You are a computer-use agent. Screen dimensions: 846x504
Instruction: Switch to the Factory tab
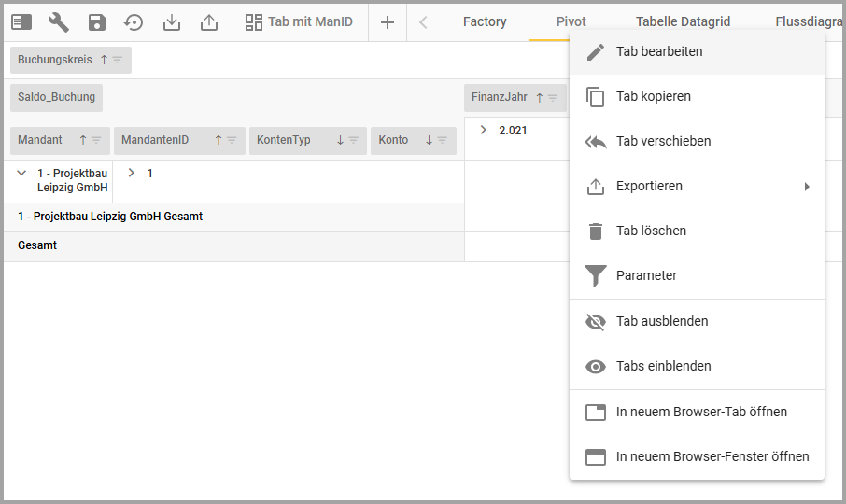pyautogui.click(x=485, y=21)
